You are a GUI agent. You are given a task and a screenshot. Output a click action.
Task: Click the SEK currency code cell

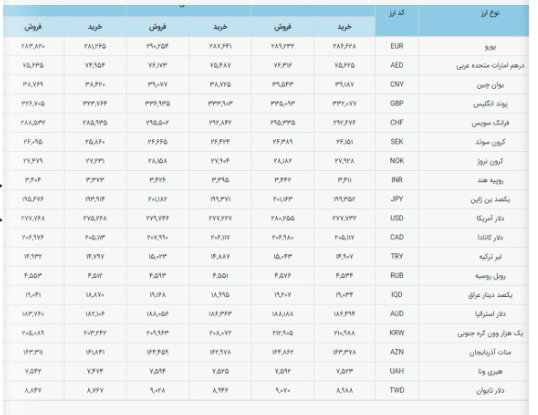click(x=397, y=142)
